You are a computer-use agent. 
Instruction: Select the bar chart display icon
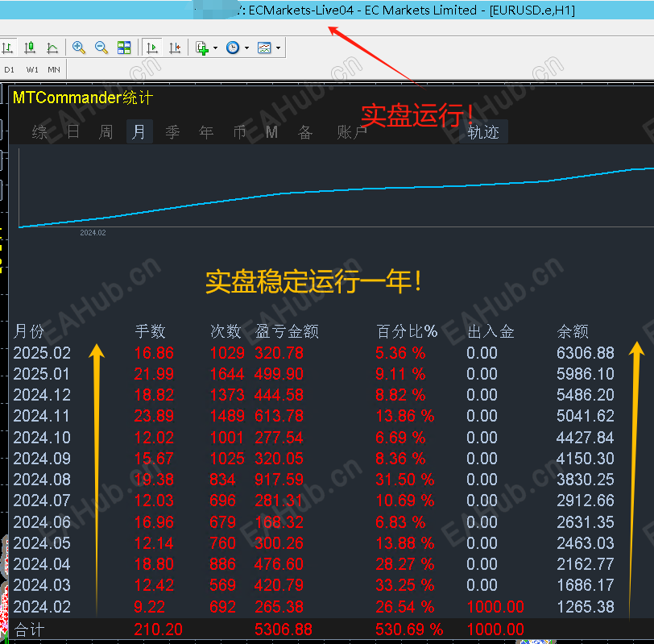click(7, 48)
